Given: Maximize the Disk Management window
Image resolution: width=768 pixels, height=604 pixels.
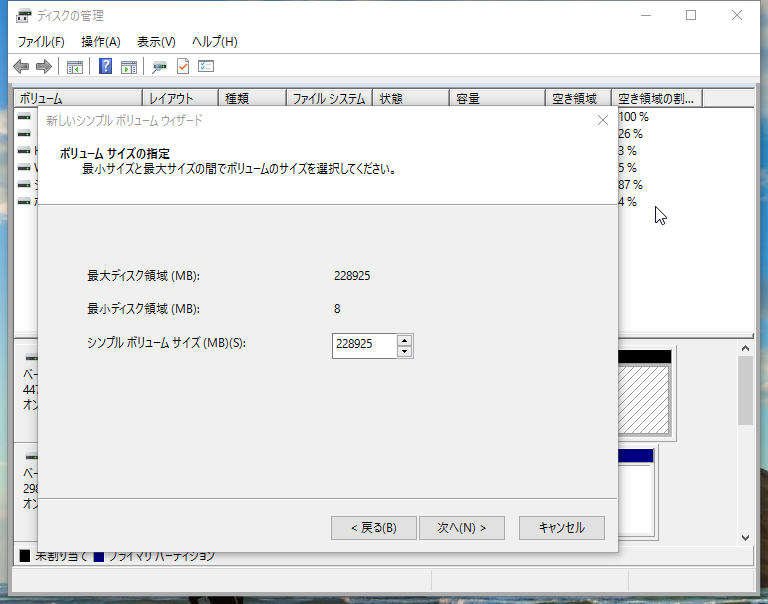Looking at the screenshot, I should tap(691, 16).
